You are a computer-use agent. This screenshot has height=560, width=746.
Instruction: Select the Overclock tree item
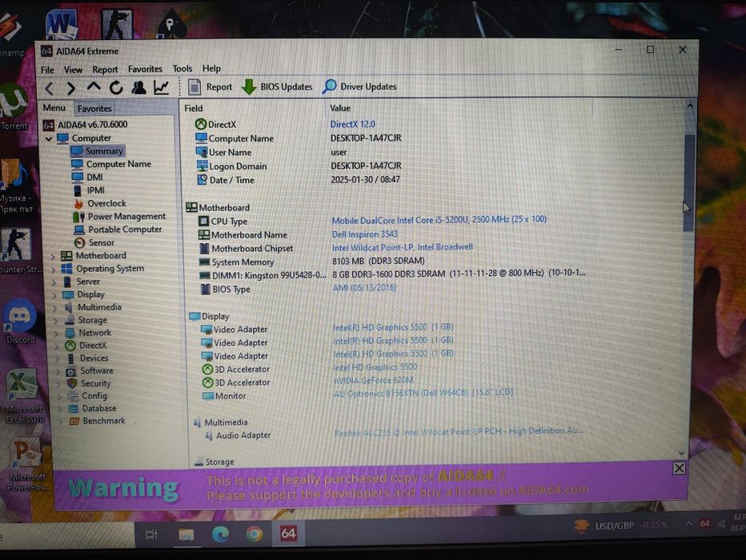pos(100,203)
